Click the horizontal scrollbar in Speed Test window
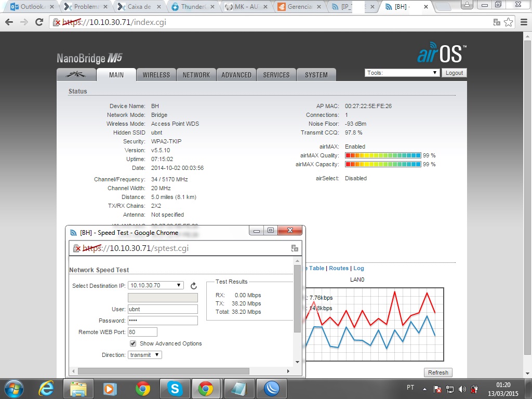Viewport: 532px width, 399px height. click(x=164, y=371)
